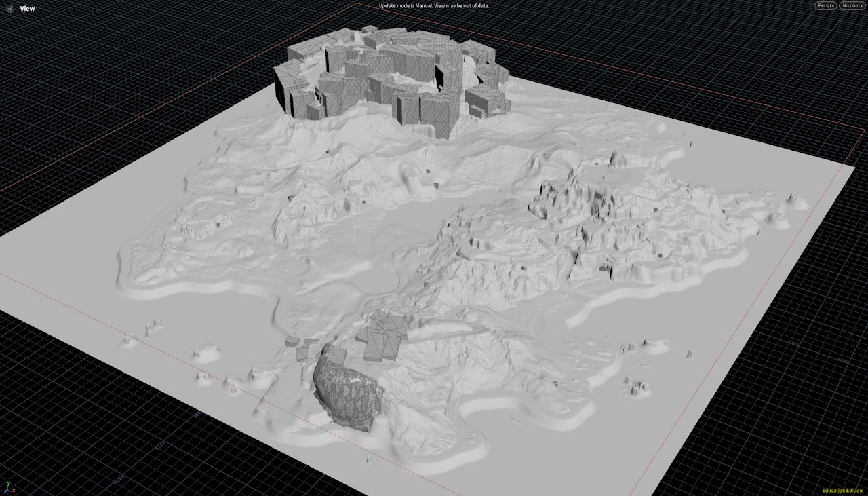Screen dimensions: 868x496
Task: Click the View operation label
Action: coord(27,9)
